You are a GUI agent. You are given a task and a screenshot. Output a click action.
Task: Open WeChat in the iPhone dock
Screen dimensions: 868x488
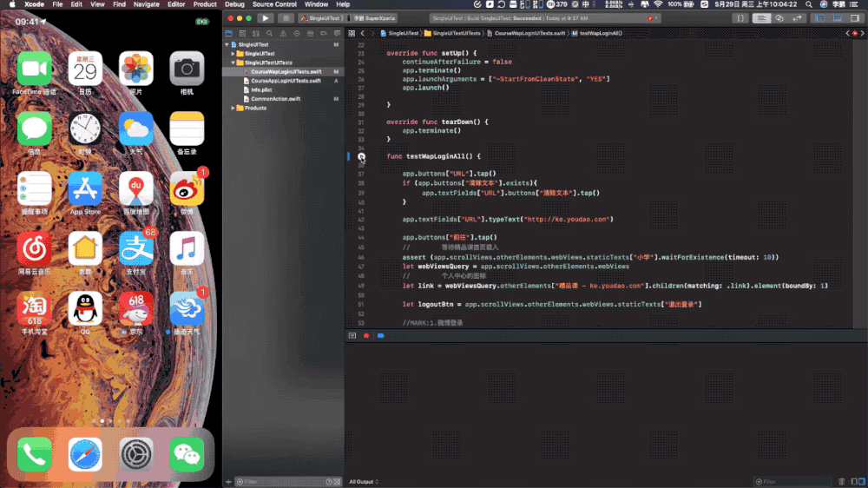tap(187, 454)
